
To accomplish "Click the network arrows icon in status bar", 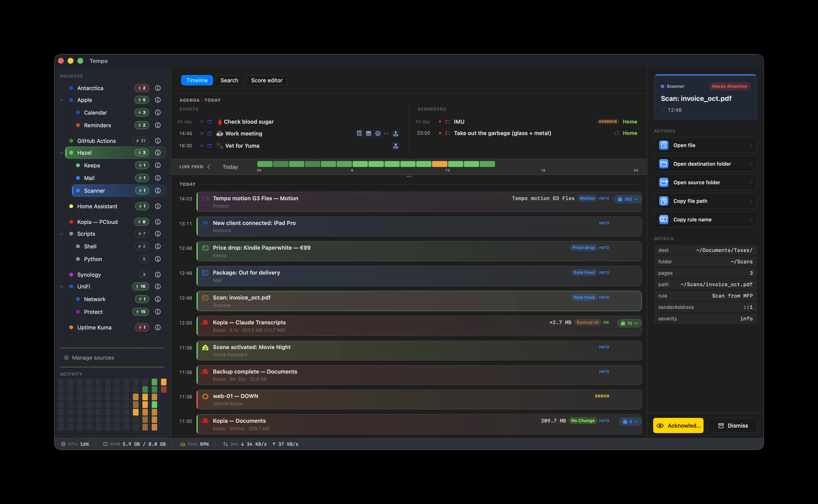I will click(x=225, y=444).
